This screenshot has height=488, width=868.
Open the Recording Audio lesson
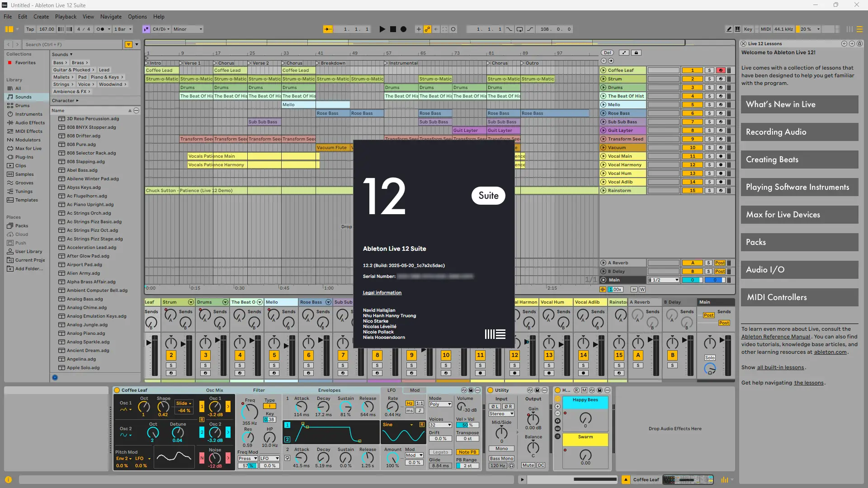click(x=799, y=132)
